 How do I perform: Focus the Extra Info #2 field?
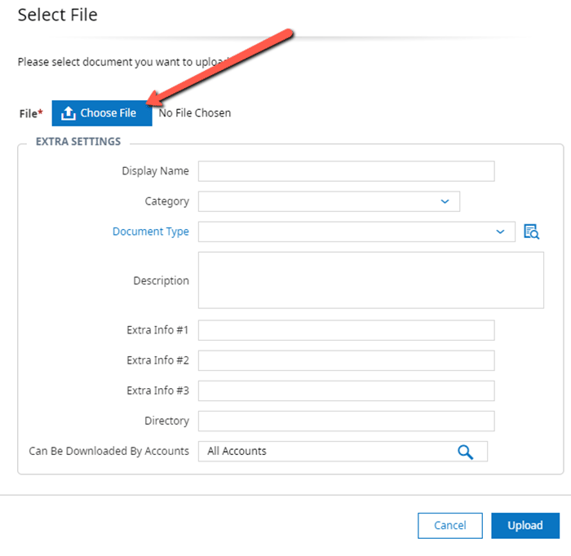tap(346, 360)
